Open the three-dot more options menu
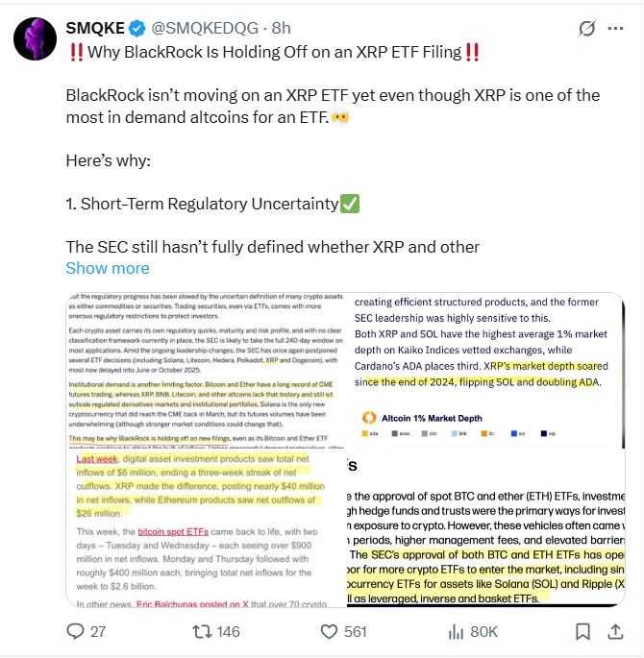Viewport: 644px width, 658px height. pyautogui.click(x=615, y=29)
